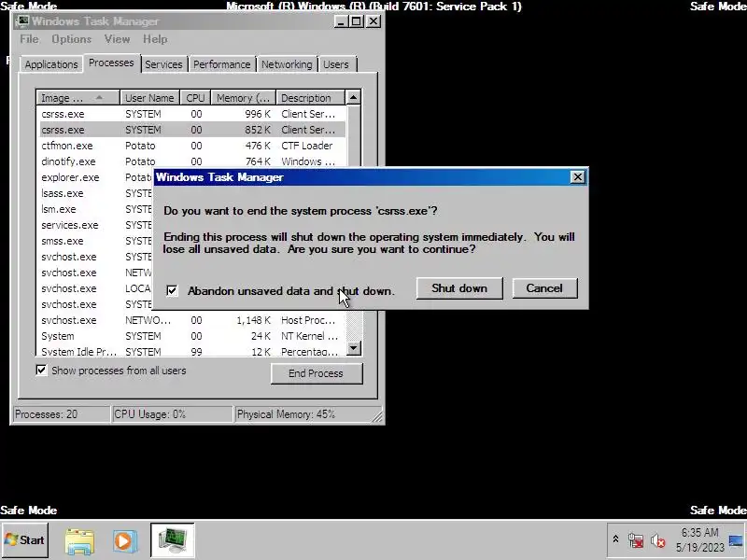Select the smss.exe process
The image size is (747, 560).
point(95,241)
